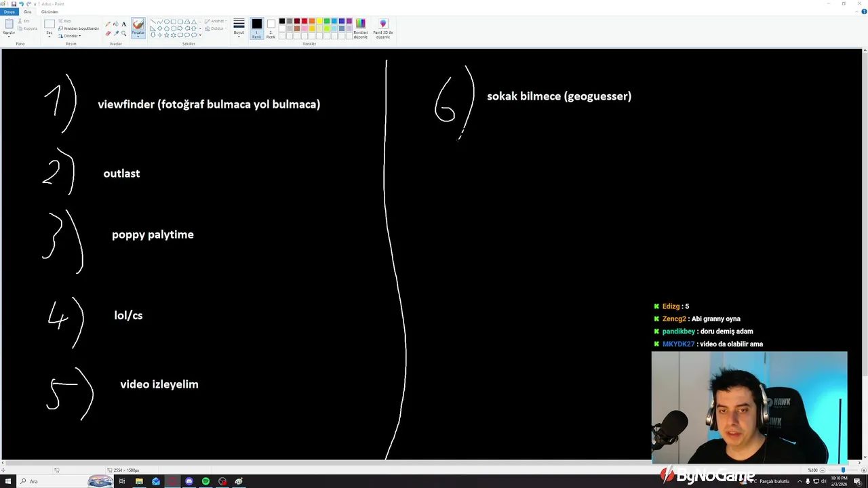Viewport: 868px width, 488px height.
Task: Select the Text tool
Action: coord(123,24)
